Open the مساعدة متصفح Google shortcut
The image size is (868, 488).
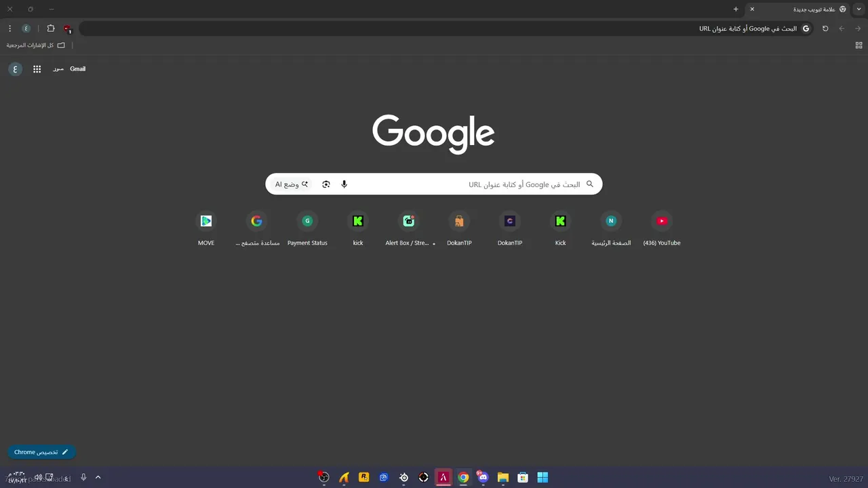point(256,229)
